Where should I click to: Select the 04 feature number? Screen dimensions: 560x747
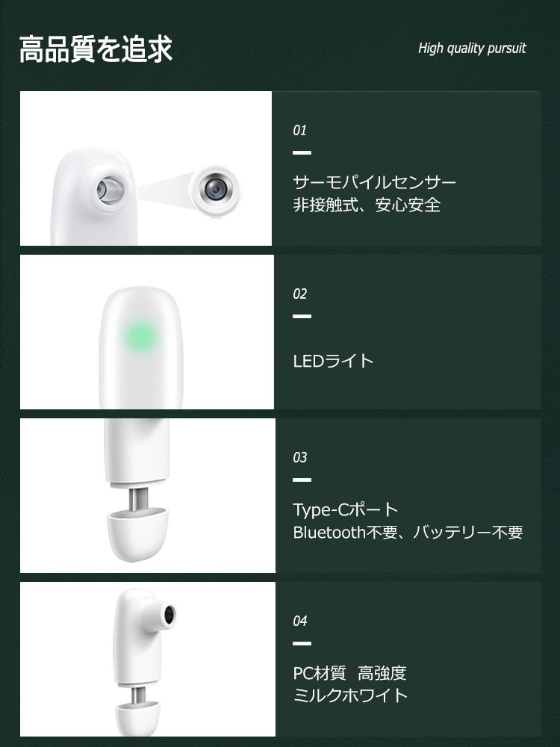[x=299, y=621]
